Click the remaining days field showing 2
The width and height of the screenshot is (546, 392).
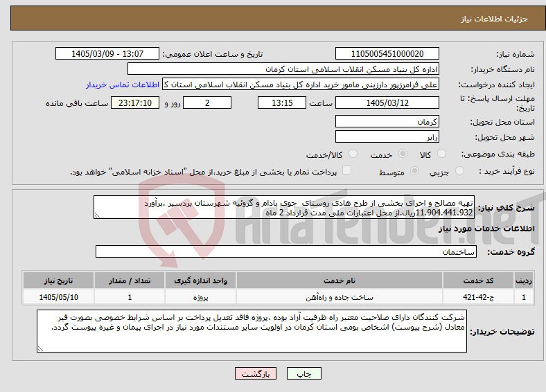tap(207, 103)
